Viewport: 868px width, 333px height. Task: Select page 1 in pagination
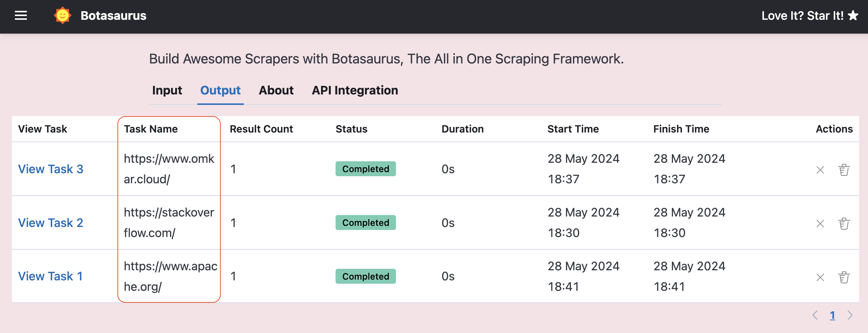[832, 315]
